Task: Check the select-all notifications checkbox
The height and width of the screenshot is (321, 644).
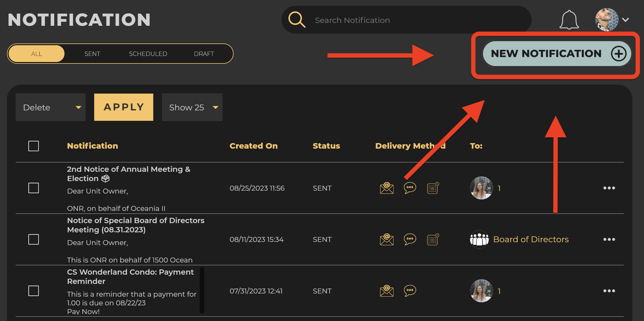Action: 33,146
